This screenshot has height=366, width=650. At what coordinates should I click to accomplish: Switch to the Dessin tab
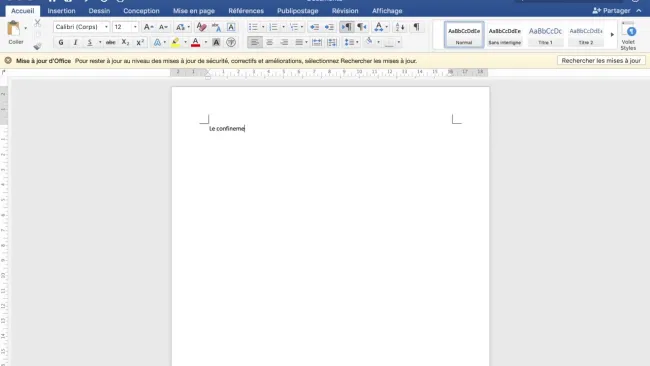pyautogui.click(x=99, y=11)
